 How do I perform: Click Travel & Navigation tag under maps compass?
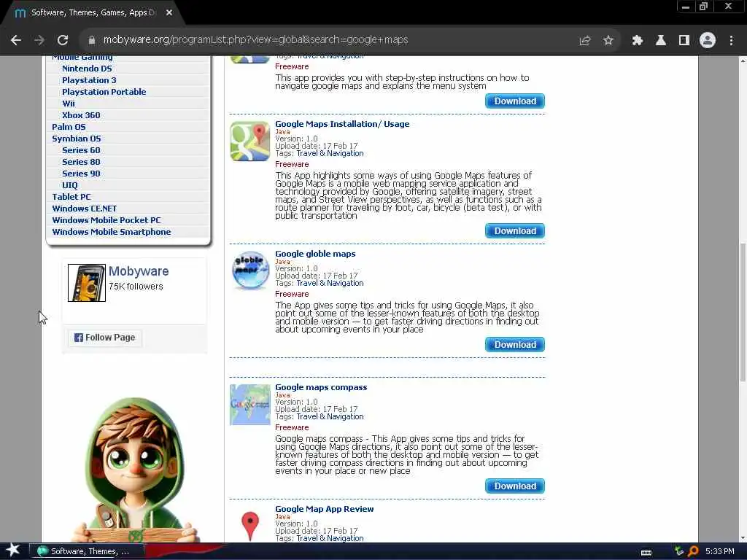tap(330, 416)
